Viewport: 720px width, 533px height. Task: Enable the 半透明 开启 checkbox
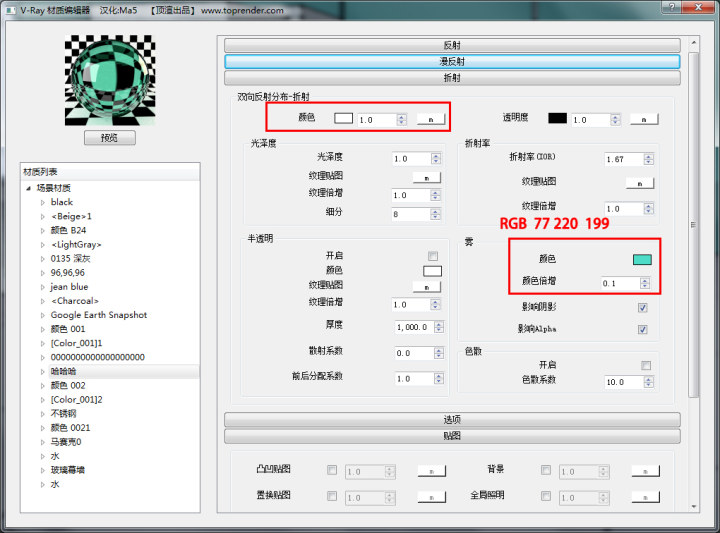click(433, 256)
